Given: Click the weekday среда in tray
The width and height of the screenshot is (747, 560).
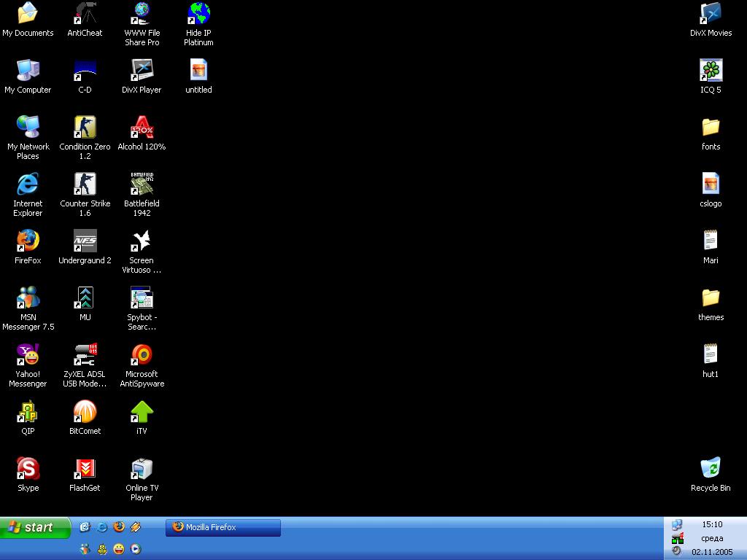Looking at the screenshot, I should click(x=712, y=539).
